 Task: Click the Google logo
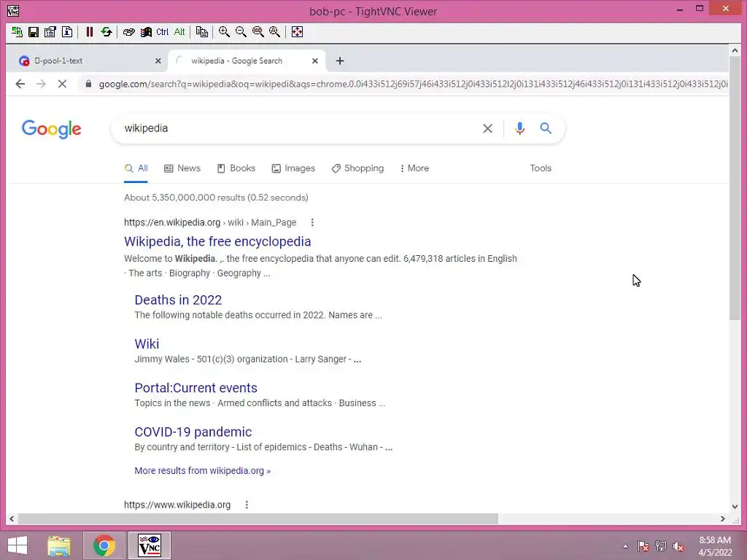[52, 128]
